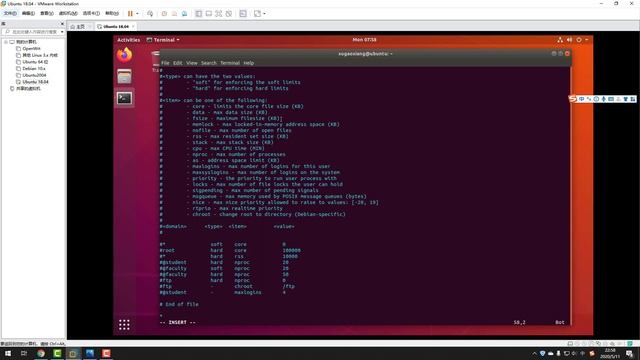Viewport: 640px width, 360px height.
Task: Click the Windows Task View icon
Action: [x=24, y=353]
